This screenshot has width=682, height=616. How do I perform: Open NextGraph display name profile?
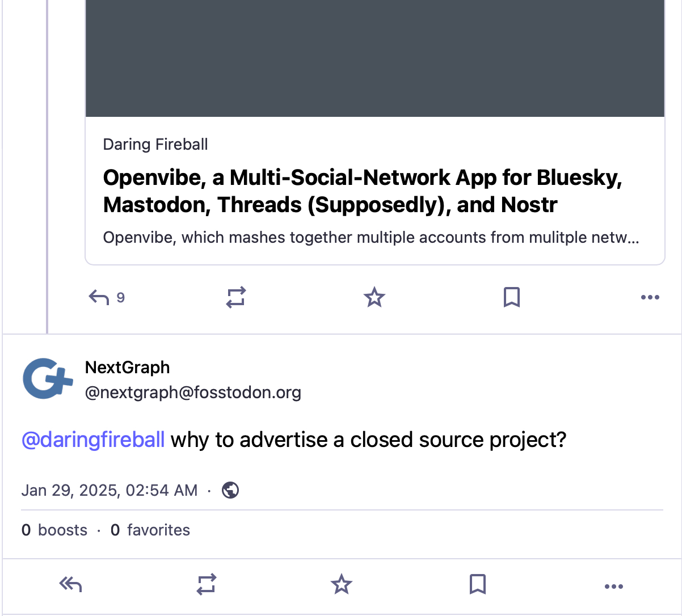127,368
